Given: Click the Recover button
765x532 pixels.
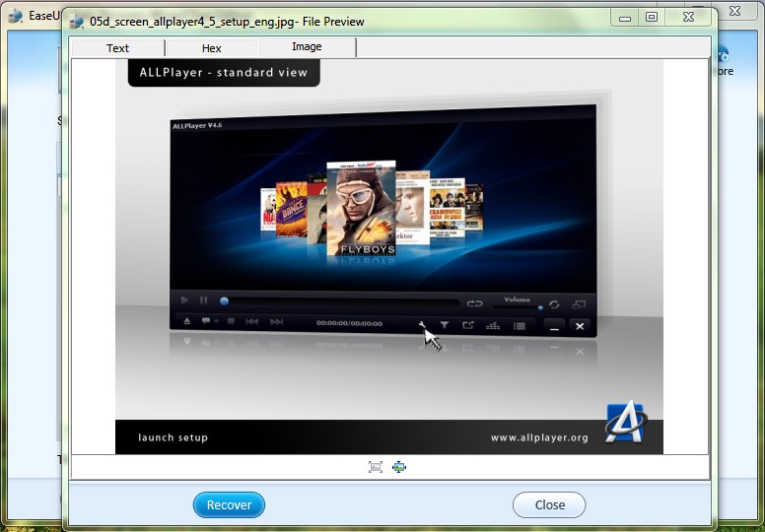Looking at the screenshot, I should 229,504.
